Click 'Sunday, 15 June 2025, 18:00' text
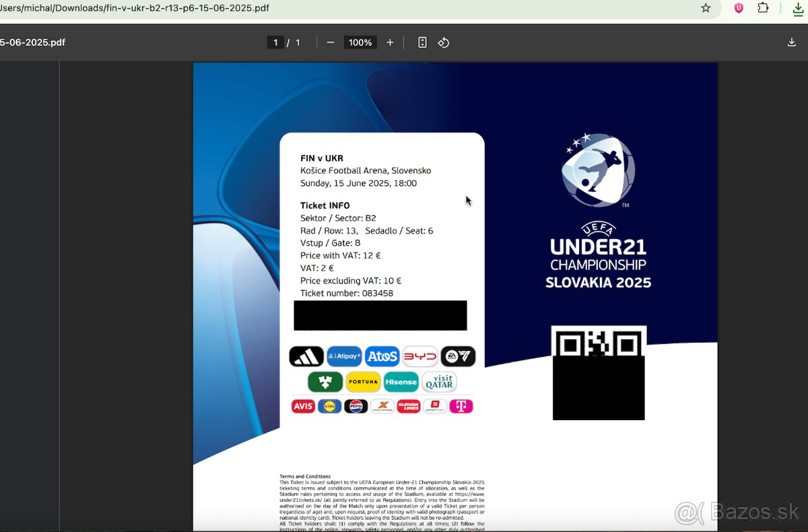Screen dimensions: 808x532 click(x=358, y=183)
